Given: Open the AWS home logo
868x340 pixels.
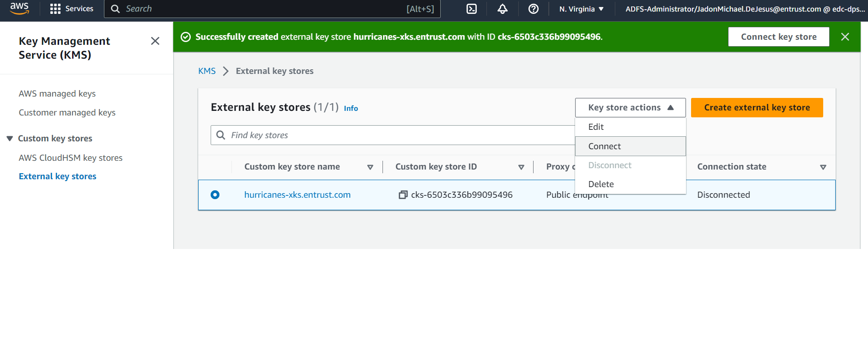Looking at the screenshot, I should pyautogui.click(x=19, y=8).
